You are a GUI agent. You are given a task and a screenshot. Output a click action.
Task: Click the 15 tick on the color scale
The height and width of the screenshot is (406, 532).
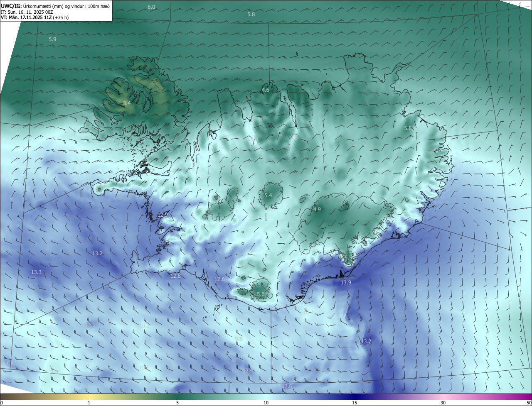pyautogui.click(x=355, y=403)
